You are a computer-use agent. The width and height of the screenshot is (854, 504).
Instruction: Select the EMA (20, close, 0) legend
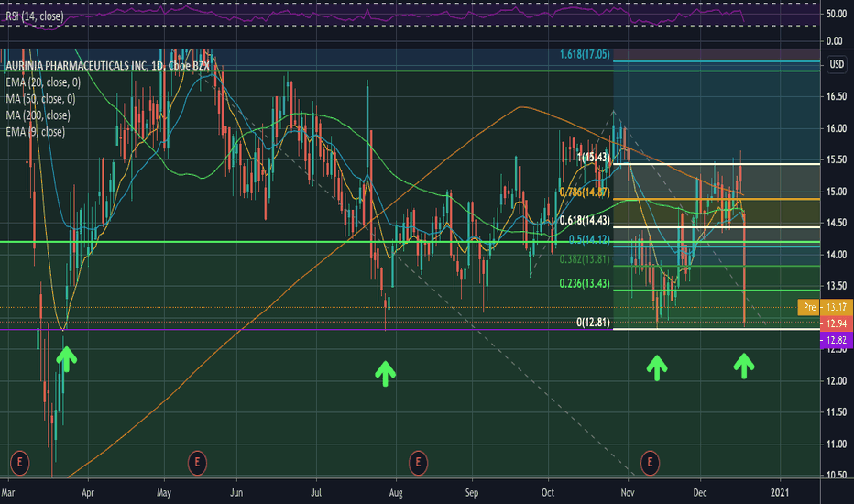click(43, 82)
